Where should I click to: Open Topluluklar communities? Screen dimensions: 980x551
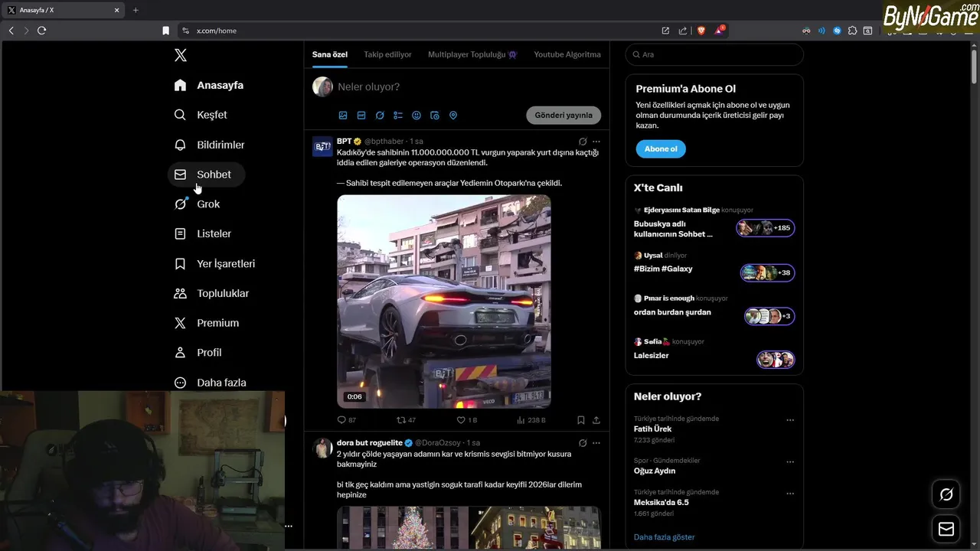(x=212, y=293)
